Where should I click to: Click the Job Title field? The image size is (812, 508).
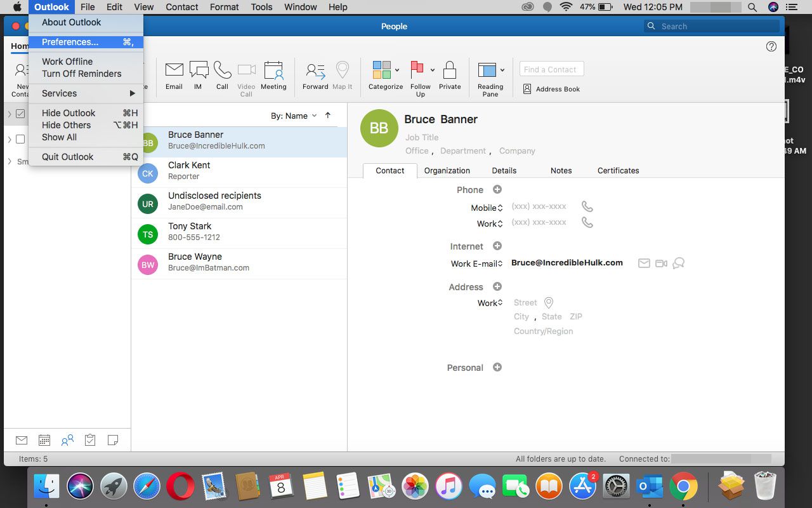click(x=422, y=137)
